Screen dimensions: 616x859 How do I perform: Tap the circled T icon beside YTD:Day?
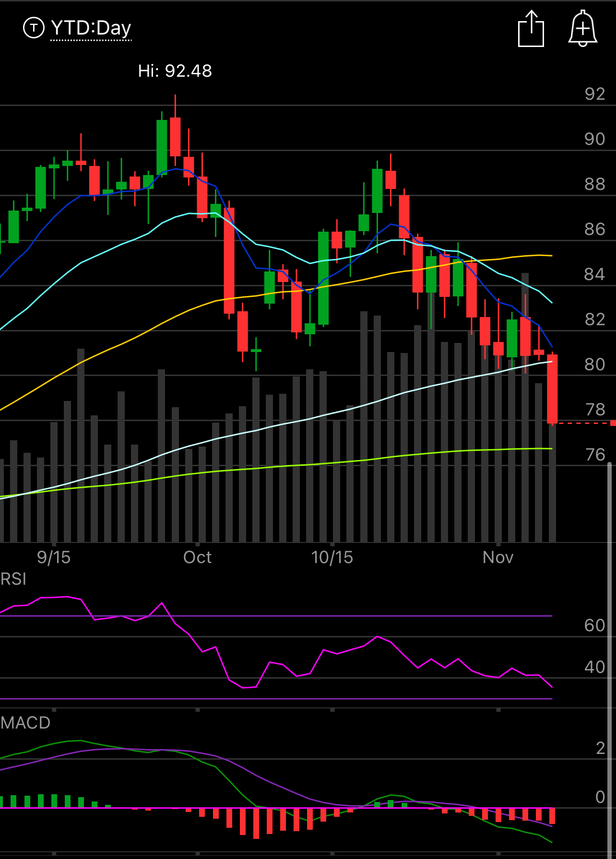pyautogui.click(x=34, y=28)
